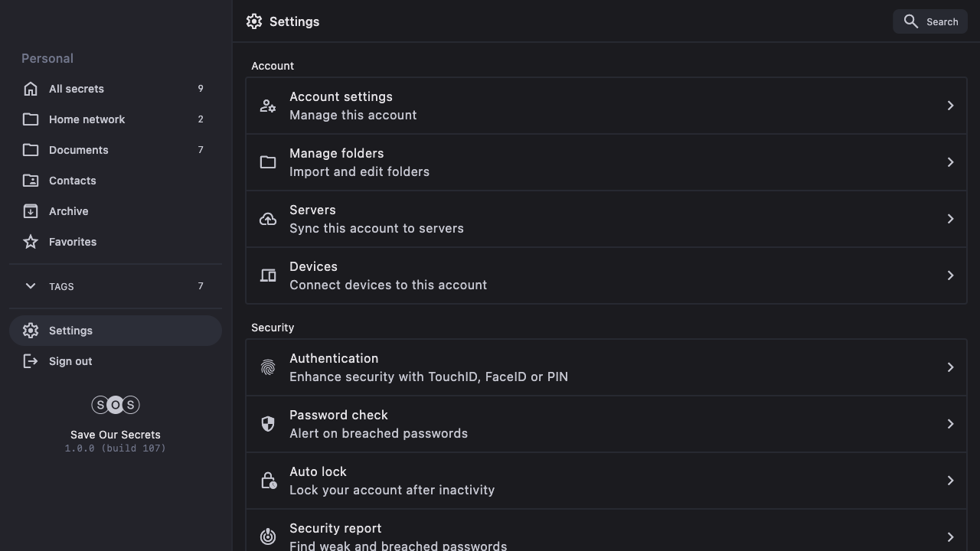Viewport: 980px width, 551px height.
Task: Select the Home network folder
Action: 87,119
